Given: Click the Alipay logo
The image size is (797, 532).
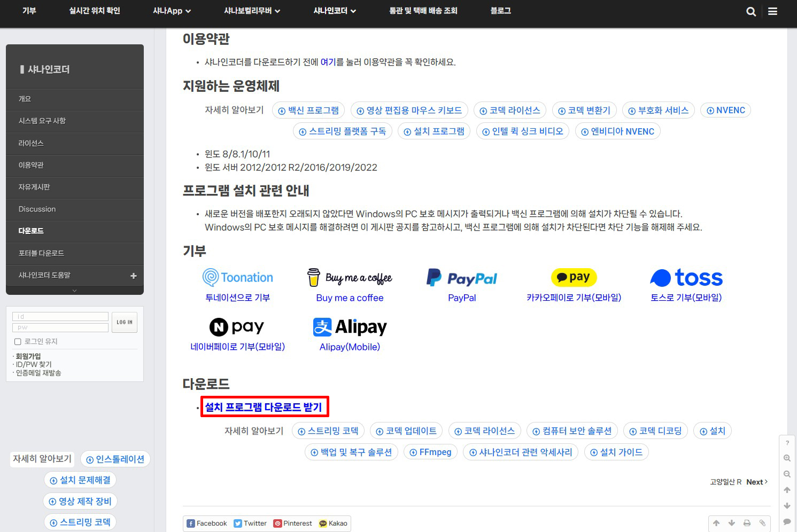Looking at the screenshot, I should (350, 327).
